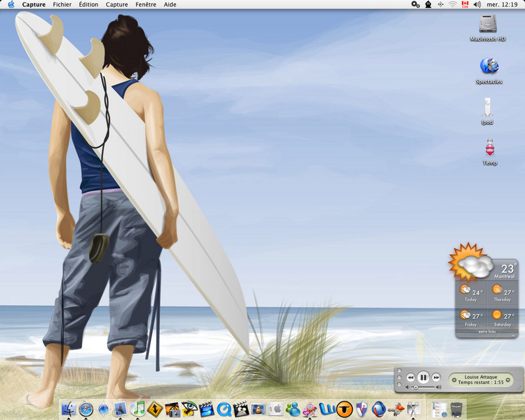This screenshot has height=420, width=525.
Task: Click the play arrow in track display
Action: pos(454,380)
